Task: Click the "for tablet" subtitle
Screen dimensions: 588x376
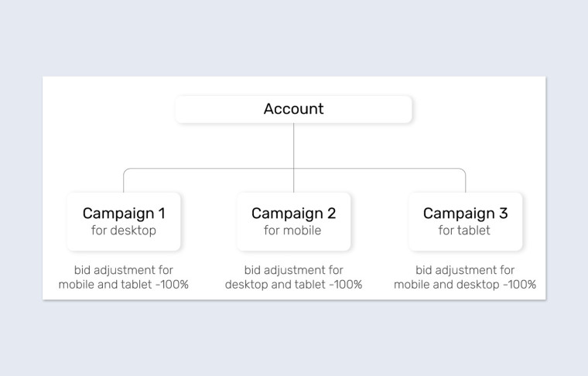Action: click(465, 231)
